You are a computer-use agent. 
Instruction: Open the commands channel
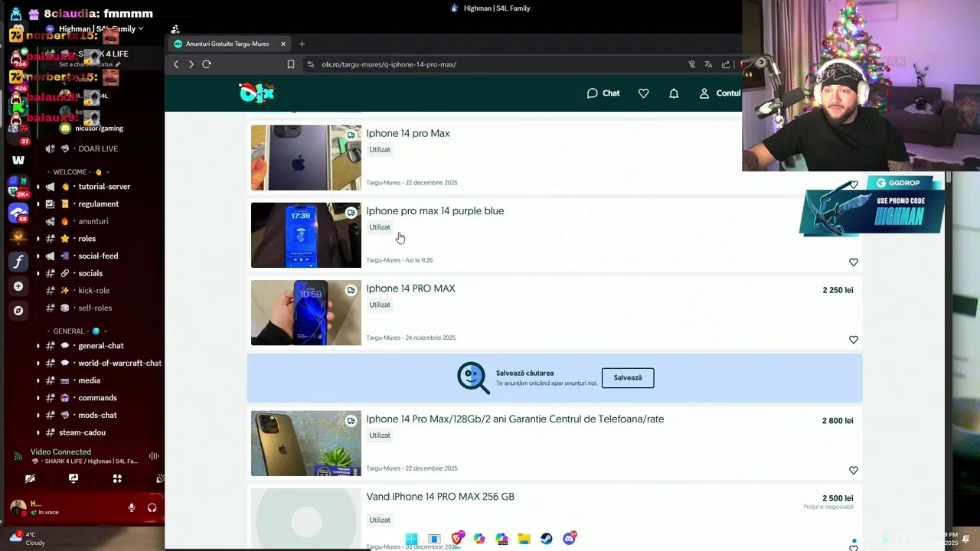97,398
